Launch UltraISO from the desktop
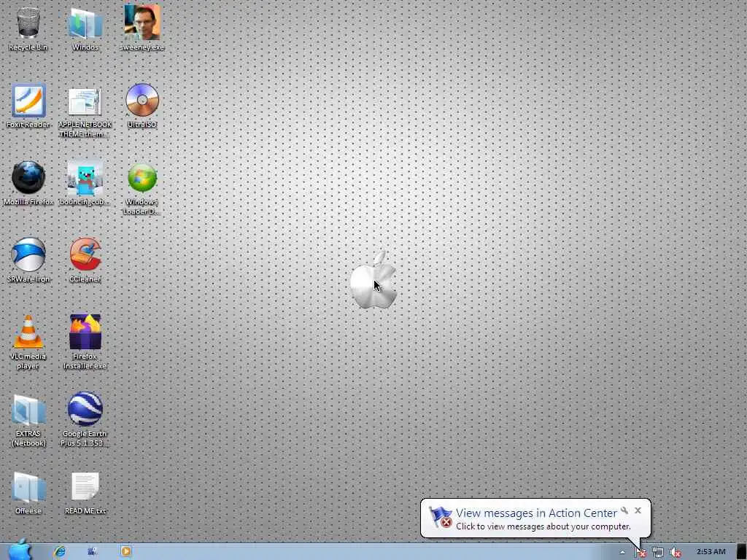This screenshot has width=747, height=560. pos(142,106)
